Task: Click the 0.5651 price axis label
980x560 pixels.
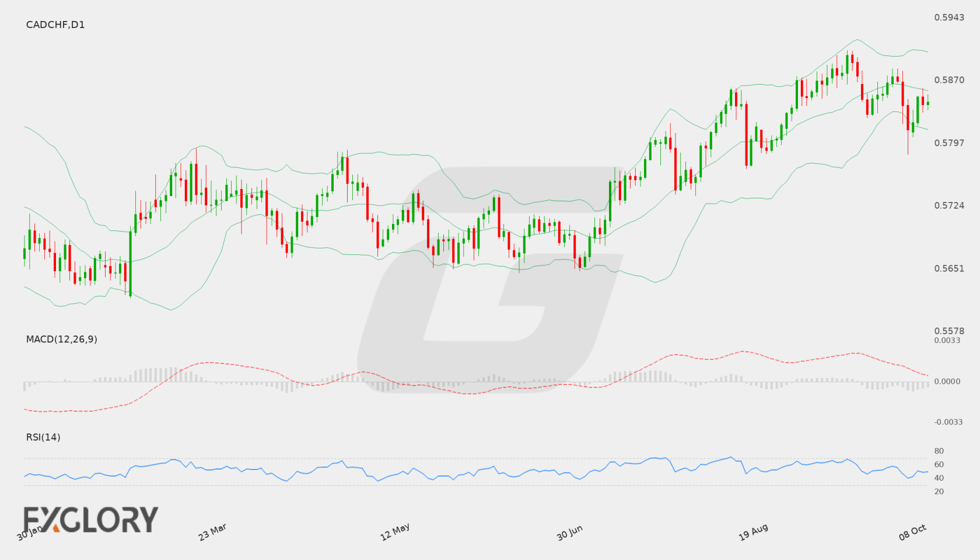Action: tap(949, 268)
